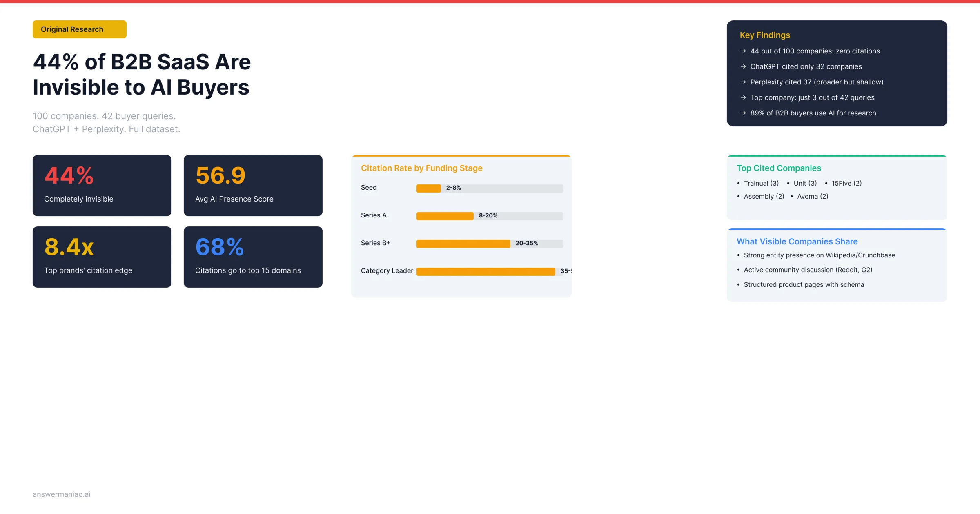
Task: Click the Original Research badge
Action: tap(80, 29)
